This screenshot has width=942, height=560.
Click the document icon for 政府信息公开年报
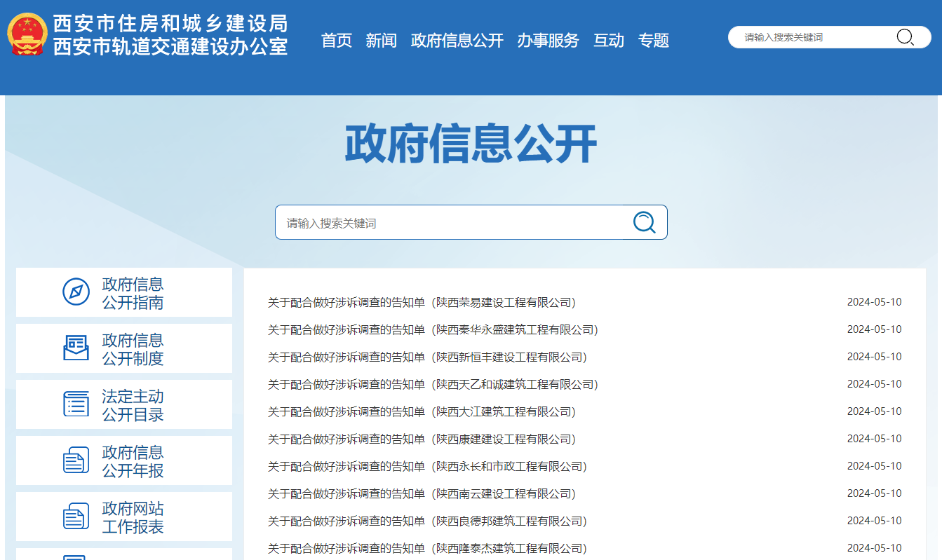(x=76, y=460)
